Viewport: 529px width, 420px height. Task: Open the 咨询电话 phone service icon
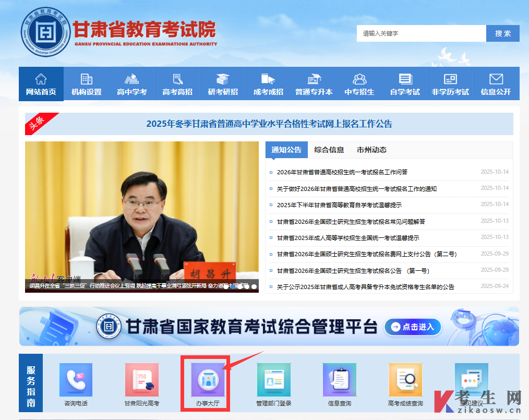(76, 380)
